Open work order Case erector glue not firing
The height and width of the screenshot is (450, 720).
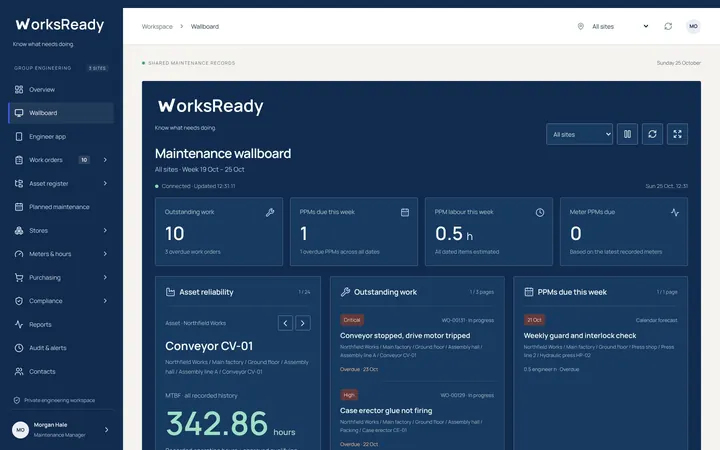(x=386, y=411)
